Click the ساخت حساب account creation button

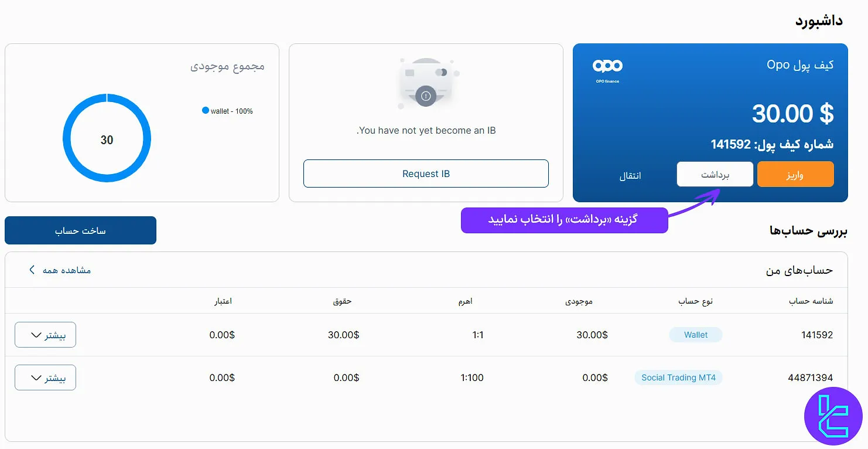(x=80, y=230)
